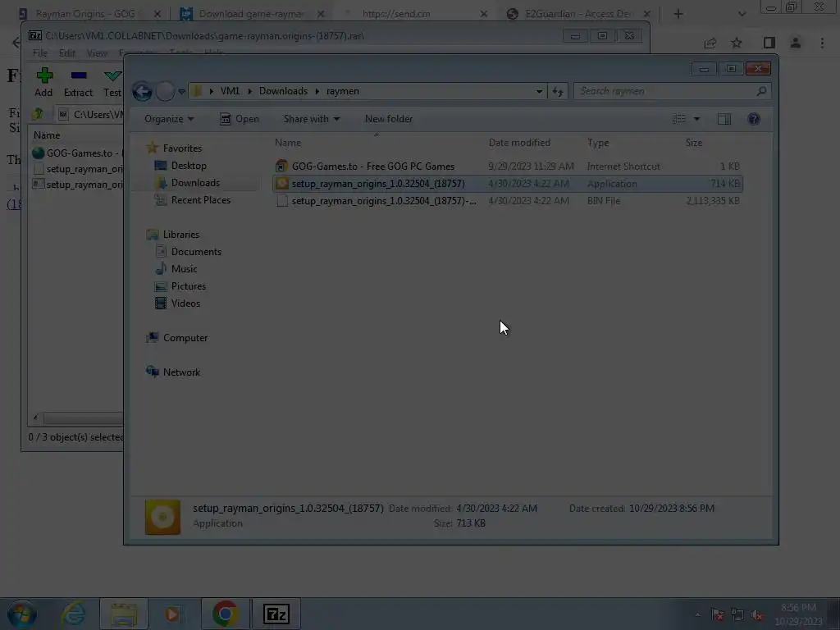Click the Explorer forward navigation arrow

click(165, 92)
